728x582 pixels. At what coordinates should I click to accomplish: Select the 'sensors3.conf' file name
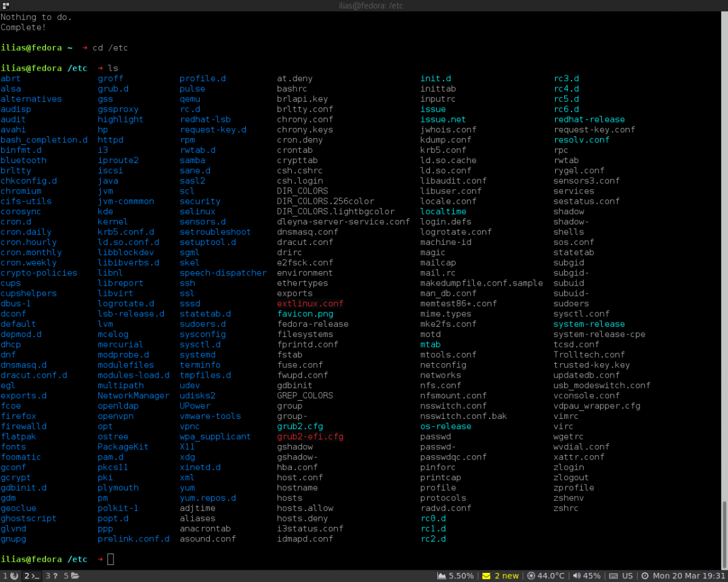(x=587, y=181)
